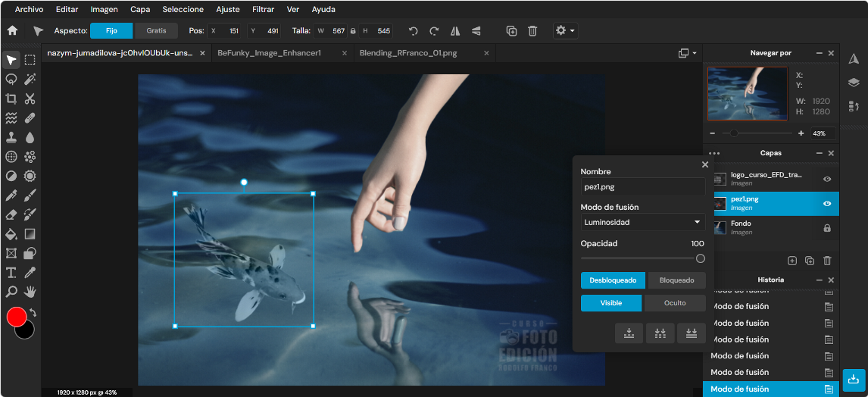Click the Nombre field containing pez1.png

[643, 187]
